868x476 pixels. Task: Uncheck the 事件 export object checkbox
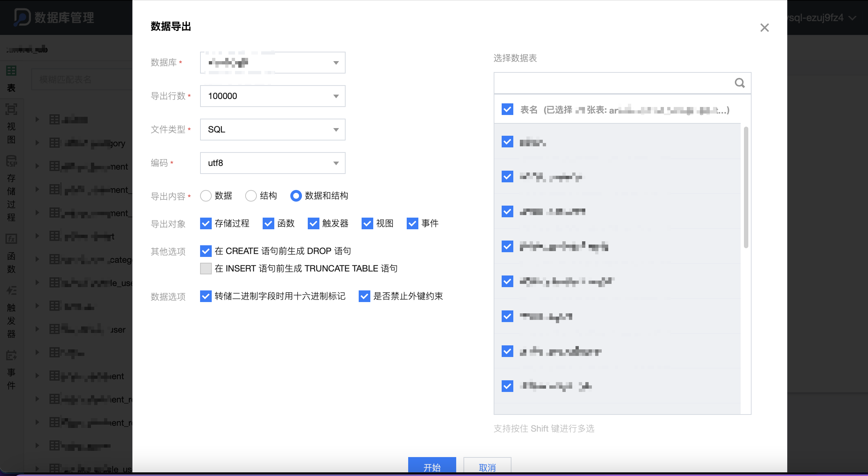tap(412, 223)
